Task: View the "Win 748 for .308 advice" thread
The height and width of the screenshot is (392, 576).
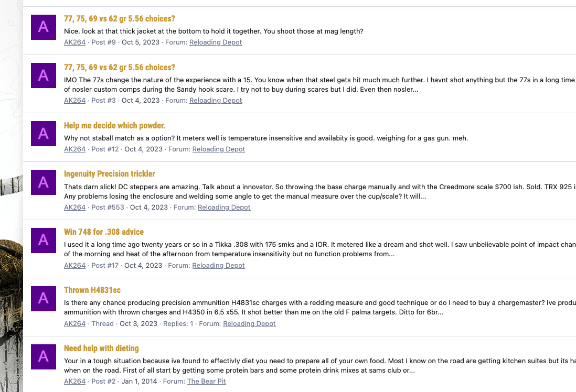Action: point(104,232)
